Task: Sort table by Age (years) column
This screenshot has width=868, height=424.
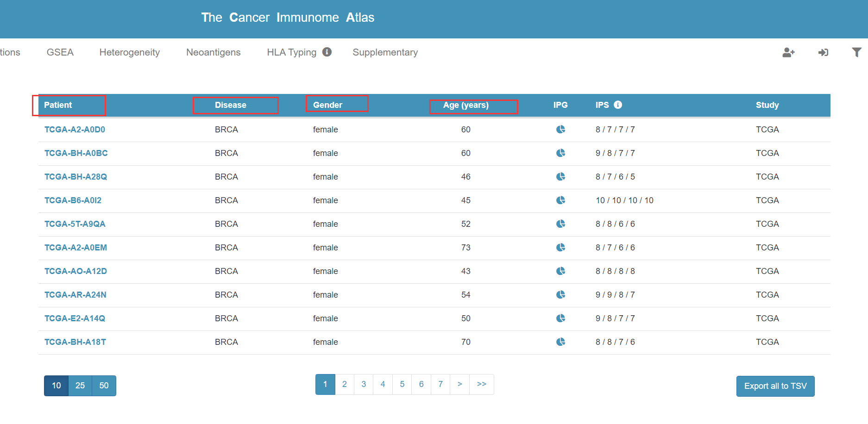Action: (466, 105)
